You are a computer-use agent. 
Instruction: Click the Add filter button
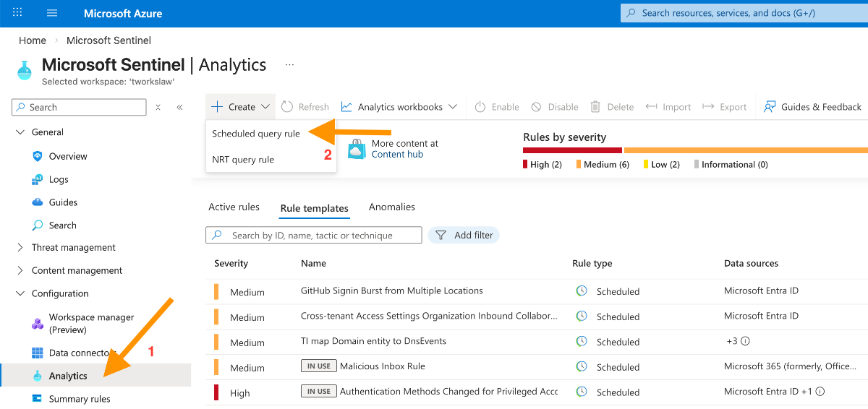tap(464, 235)
